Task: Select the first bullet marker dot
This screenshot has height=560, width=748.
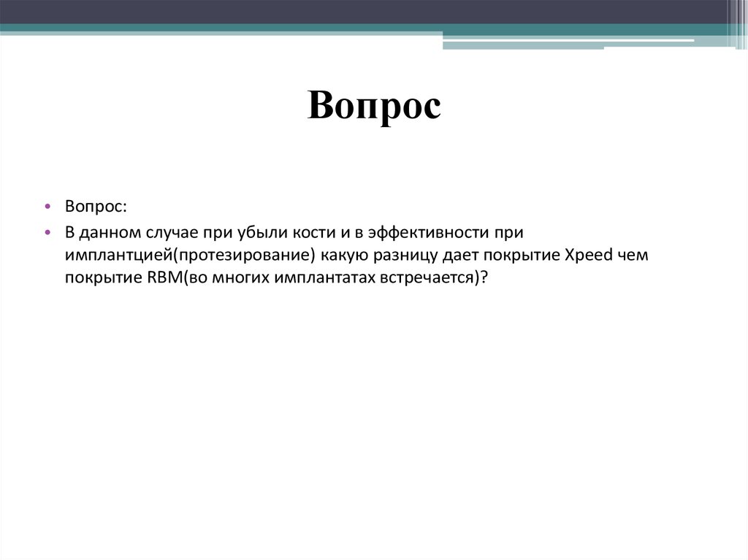Action: (x=47, y=206)
